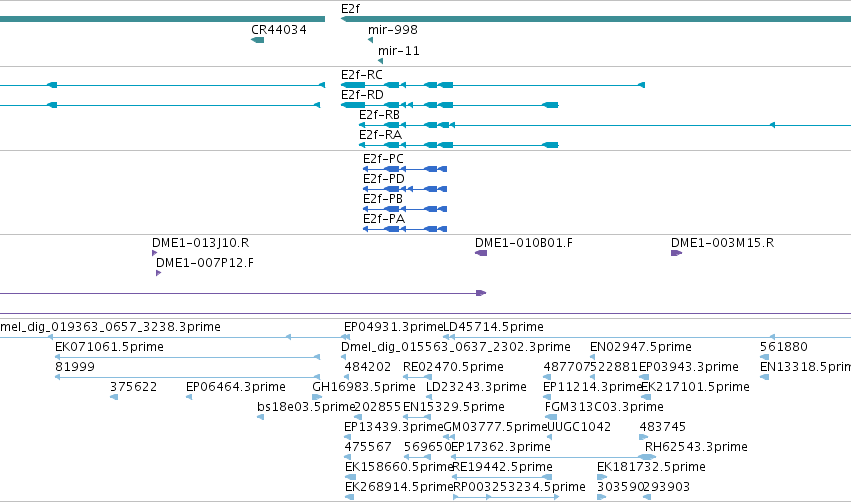Click the 569650 feature label
Screen dimensions: 851x502
coord(427,448)
